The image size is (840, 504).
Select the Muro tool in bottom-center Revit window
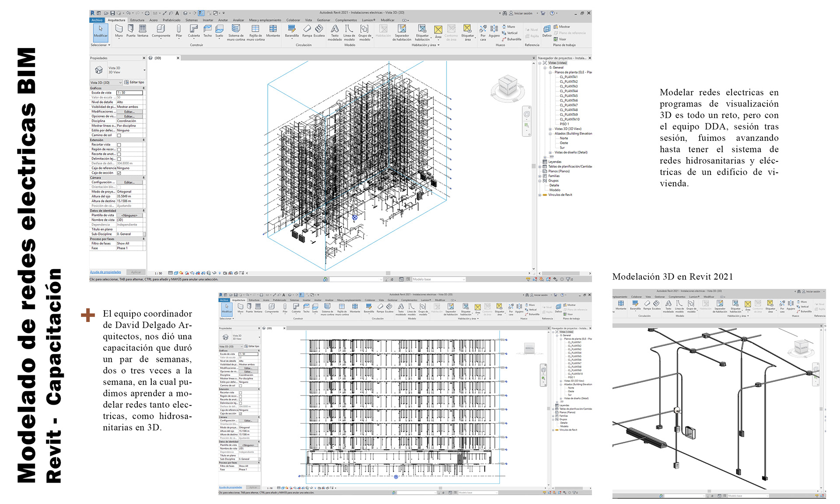[x=240, y=308]
